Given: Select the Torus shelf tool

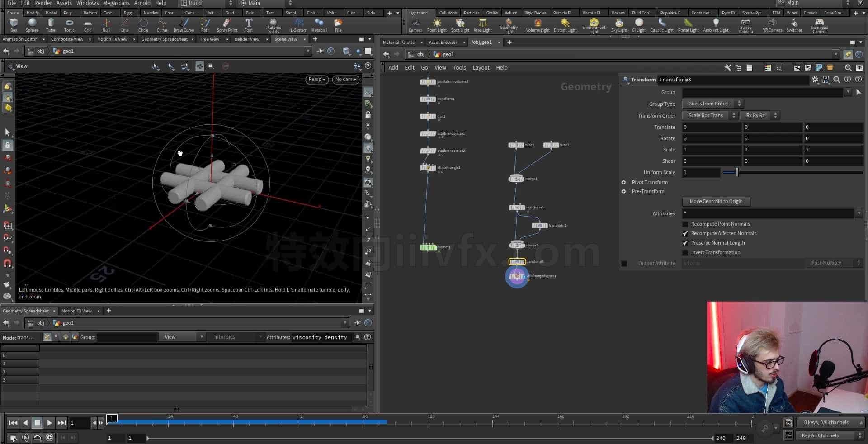Looking at the screenshot, I should click(x=69, y=25).
